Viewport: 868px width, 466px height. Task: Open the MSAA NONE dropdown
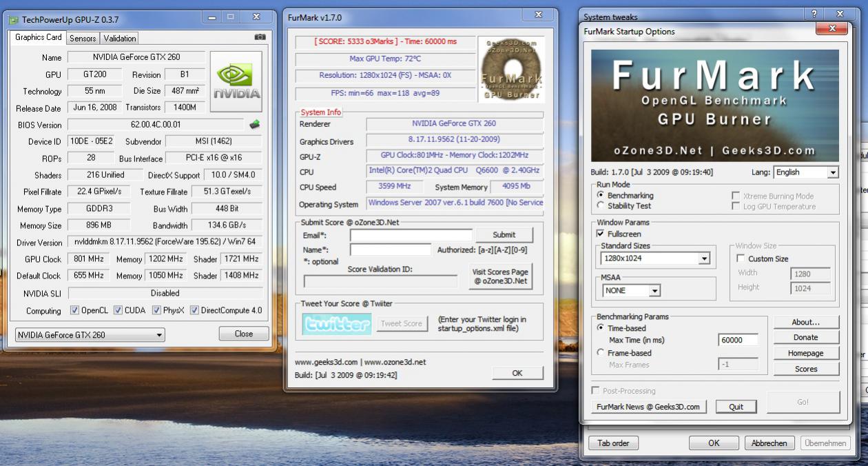point(631,291)
